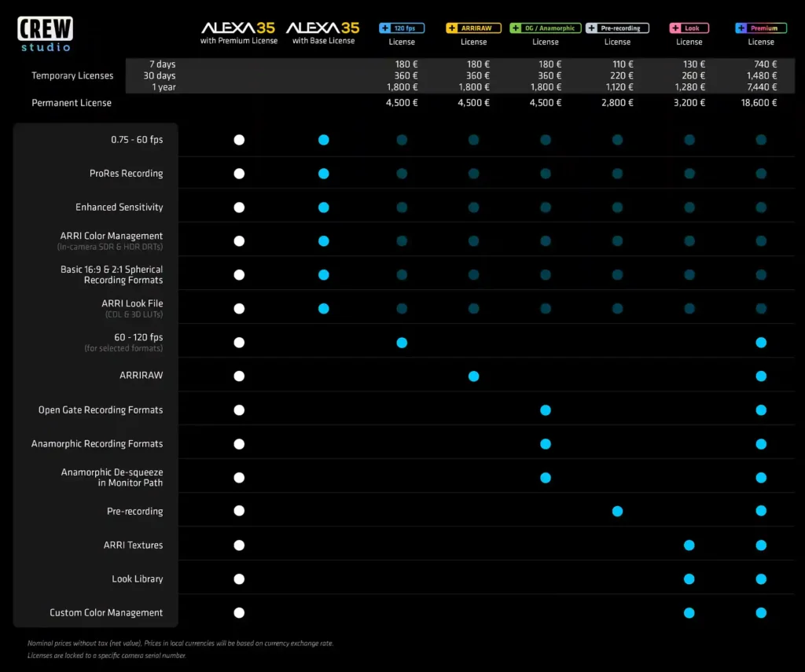Image resolution: width=805 pixels, height=672 pixels.
Task: Select the "0.75 - 60 fps" feature label
Action: 137,140
